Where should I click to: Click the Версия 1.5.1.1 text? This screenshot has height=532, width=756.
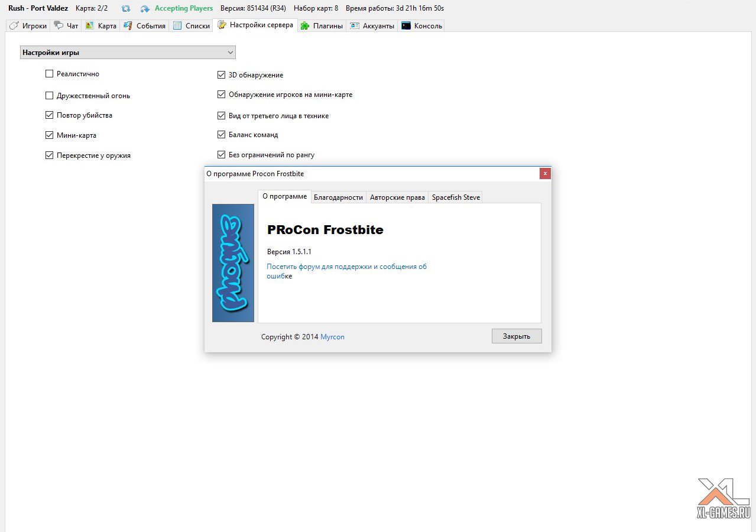pyautogui.click(x=289, y=252)
